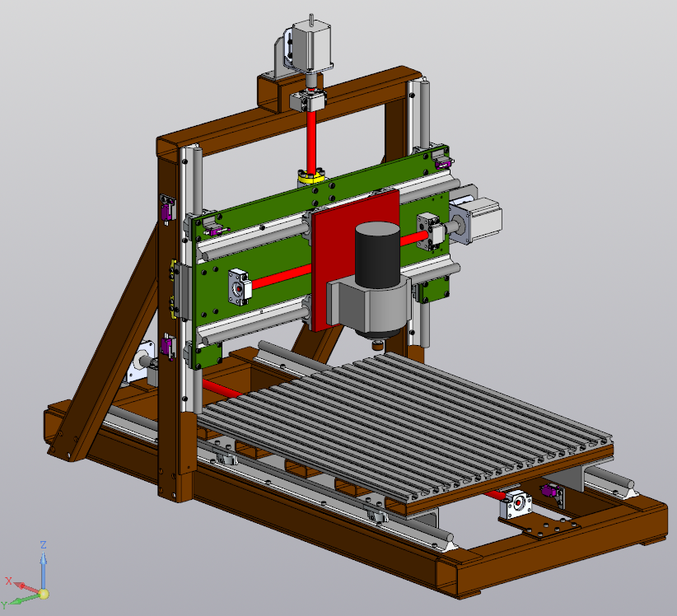
Task: Select the spindle collet tool tip
Action: pyautogui.click(x=377, y=345)
